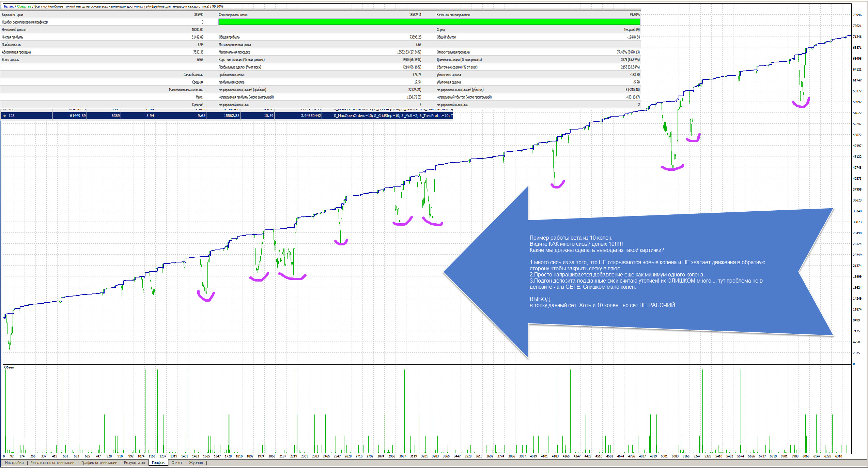868x468 pixels.
Task: Click the непрерывный убыток value -430.13 (7)
Action: [x=632, y=97]
